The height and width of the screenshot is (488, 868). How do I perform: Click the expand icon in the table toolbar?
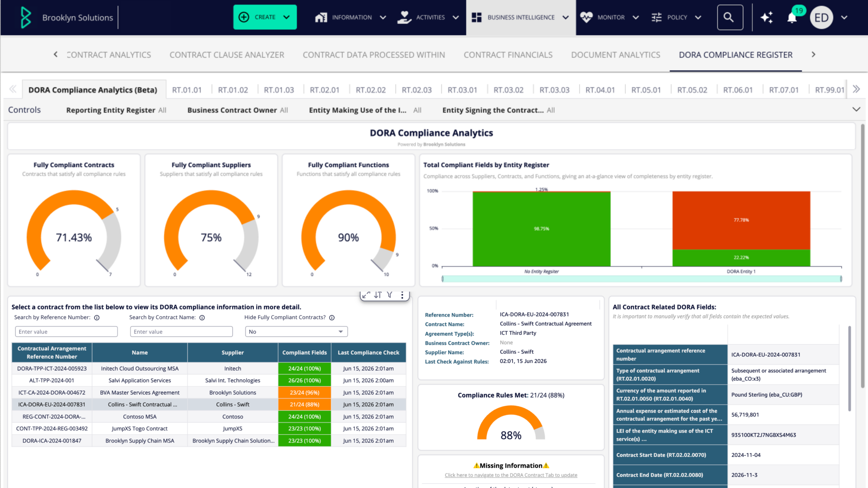click(x=366, y=295)
